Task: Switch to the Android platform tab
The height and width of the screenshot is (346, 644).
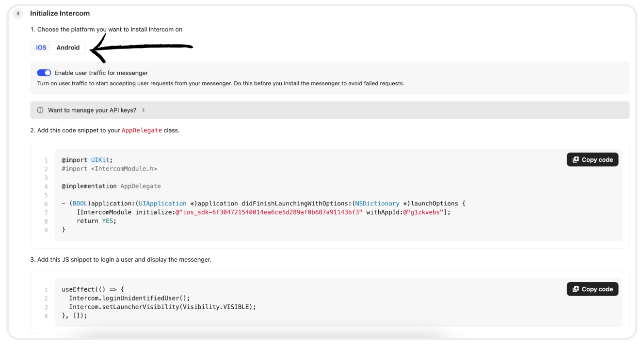Action: (68, 47)
